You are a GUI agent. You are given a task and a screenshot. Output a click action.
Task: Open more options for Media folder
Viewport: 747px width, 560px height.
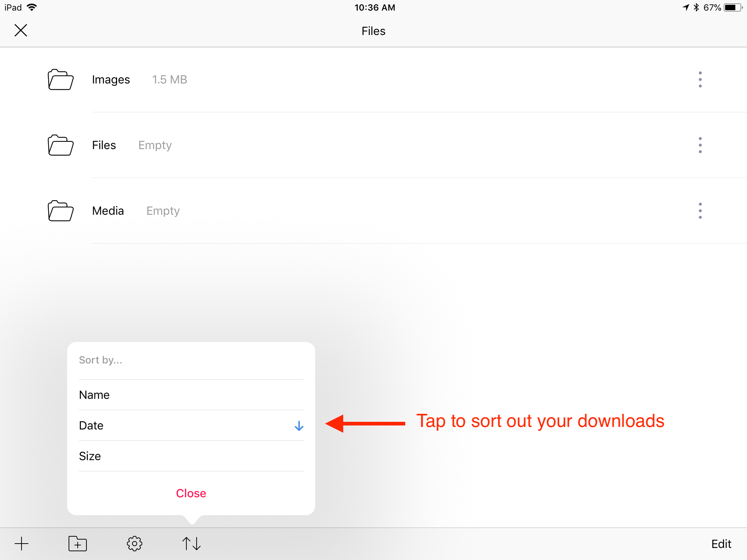coord(700,211)
